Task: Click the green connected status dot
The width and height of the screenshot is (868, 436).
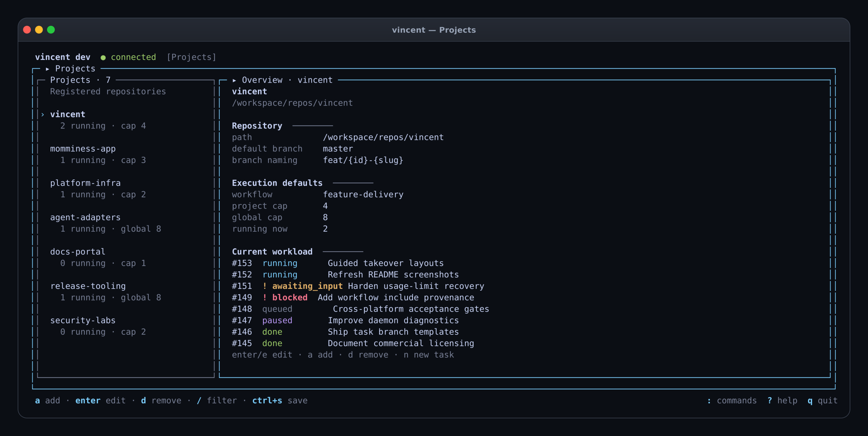Action: pyautogui.click(x=103, y=58)
